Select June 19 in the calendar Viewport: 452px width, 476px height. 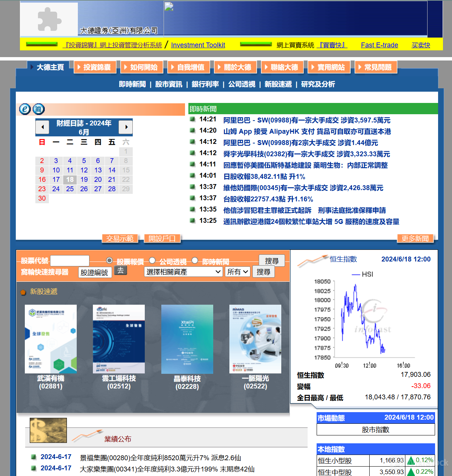coord(84,180)
